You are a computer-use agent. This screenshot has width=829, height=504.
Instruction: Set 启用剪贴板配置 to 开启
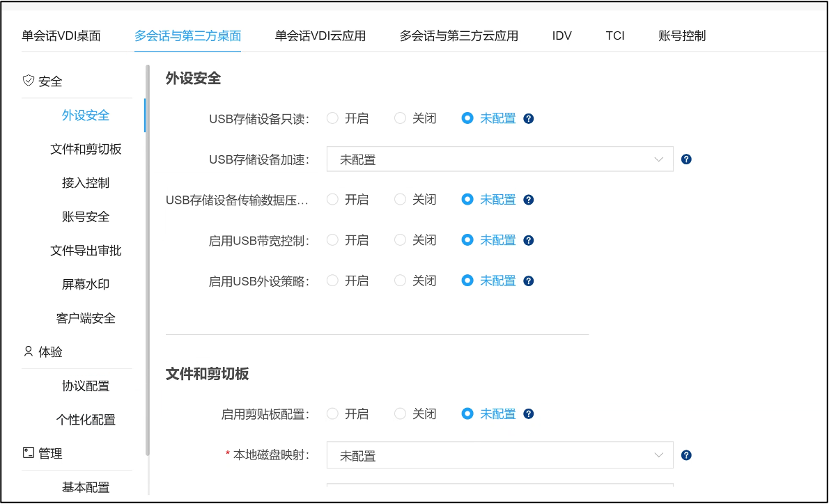pos(332,414)
